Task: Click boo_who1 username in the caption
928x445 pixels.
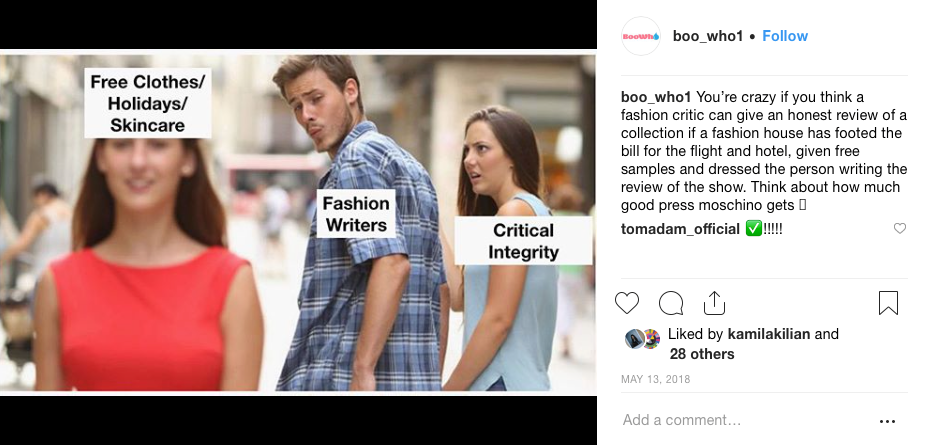Action: click(x=656, y=97)
